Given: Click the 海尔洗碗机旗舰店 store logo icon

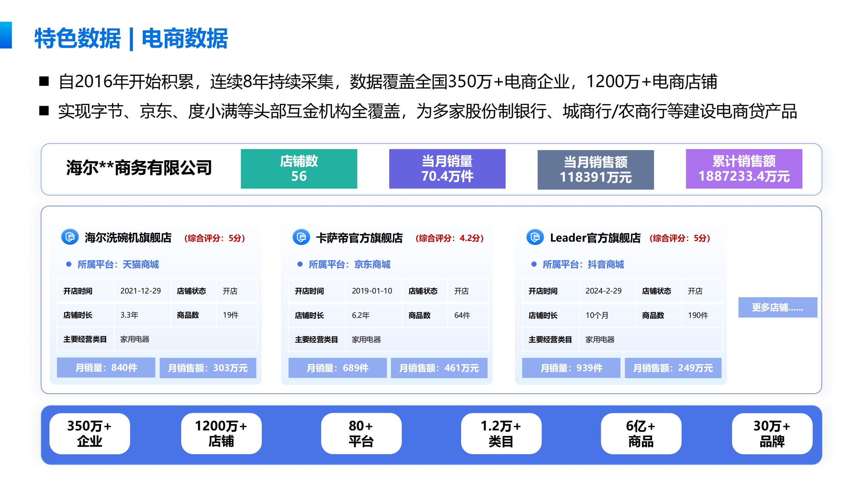Looking at the screenshot, I should pos(70,237).
